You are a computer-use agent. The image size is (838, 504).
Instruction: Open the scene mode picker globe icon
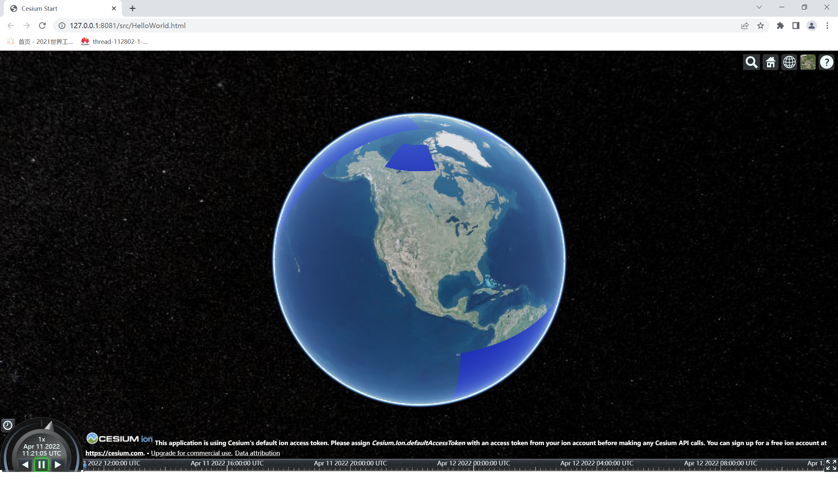(789, 63)
